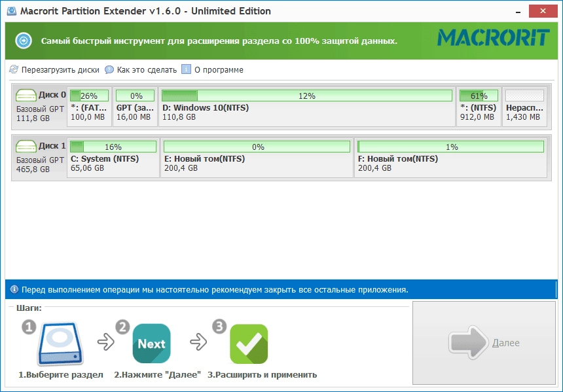This screenshot has height=392, width=563.
Task: Select the 100,0 MB FAT partition
Action: (89, 107)
